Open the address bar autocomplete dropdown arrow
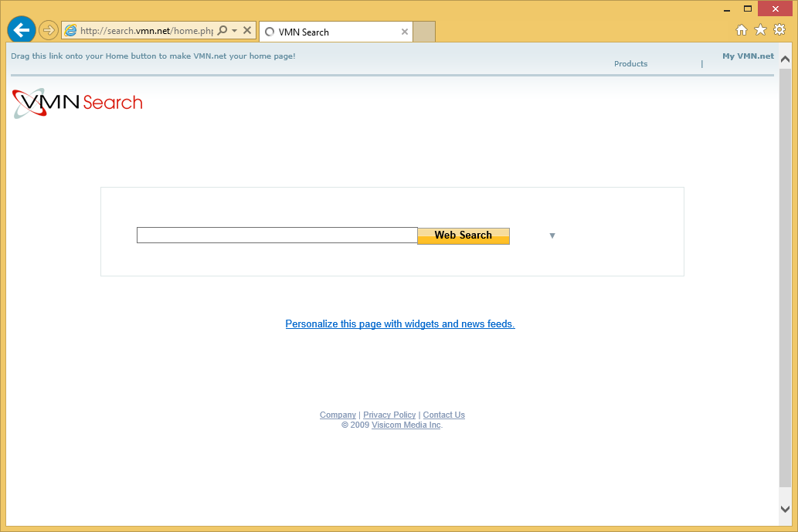The height and width of the screenshot is (532, 798). click(235, 31)
